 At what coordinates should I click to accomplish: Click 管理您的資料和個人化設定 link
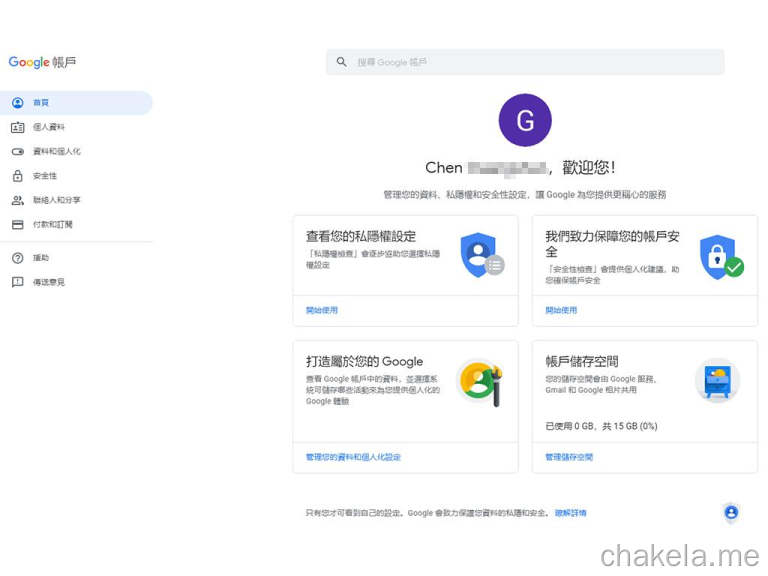pos(353,457)
